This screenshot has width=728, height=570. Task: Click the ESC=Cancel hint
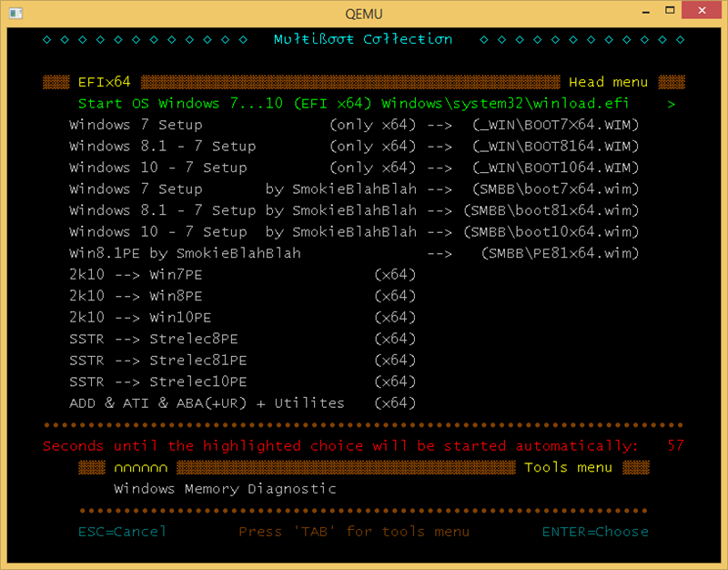coord(122,532)
